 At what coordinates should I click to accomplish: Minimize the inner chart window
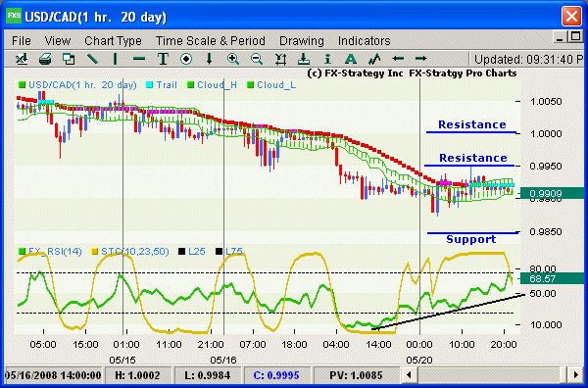coord(561,36)
